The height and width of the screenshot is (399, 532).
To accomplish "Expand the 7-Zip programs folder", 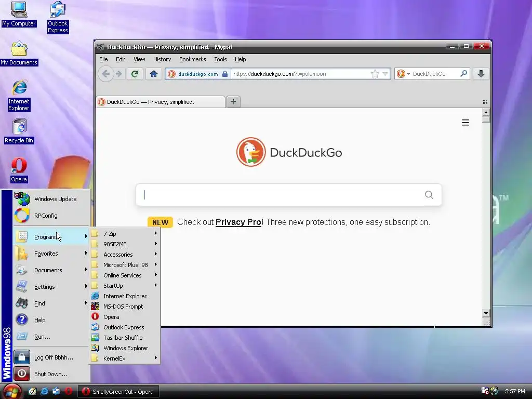I will [x=125, y=234].
